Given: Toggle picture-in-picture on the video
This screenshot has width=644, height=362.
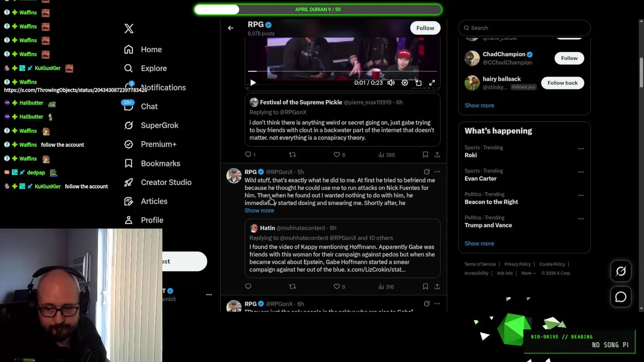Looking at the screenshot, I should coord(418,83).
